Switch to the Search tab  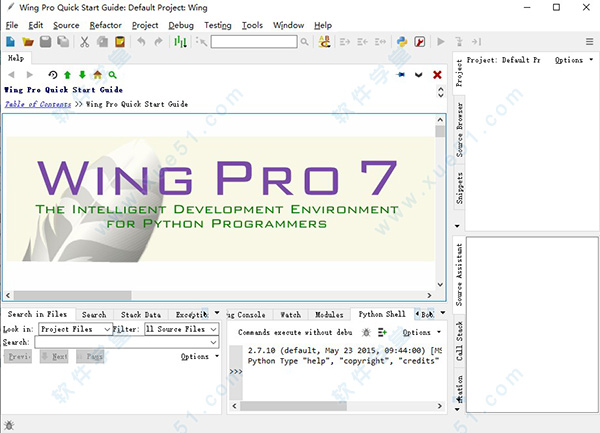(94, 314)
